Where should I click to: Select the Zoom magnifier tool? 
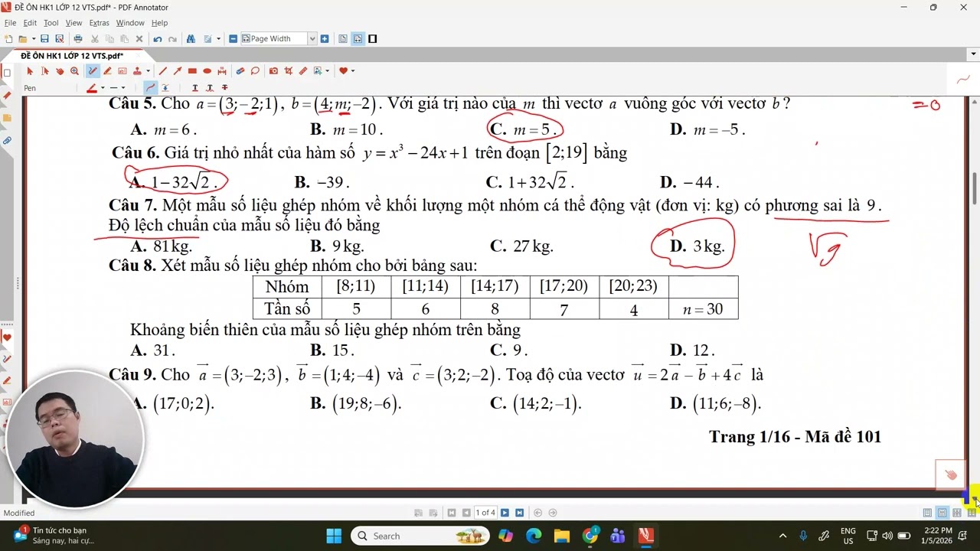pos(74,71)
